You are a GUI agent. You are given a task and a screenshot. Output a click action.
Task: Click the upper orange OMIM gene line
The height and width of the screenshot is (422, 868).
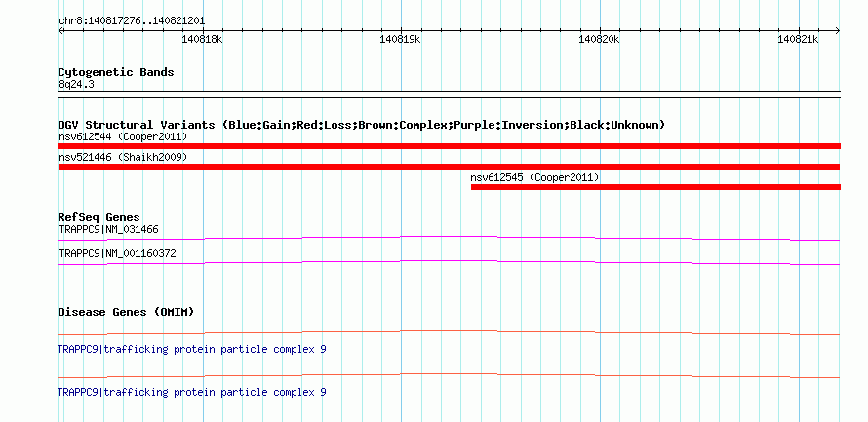click(x=449, y=333)
